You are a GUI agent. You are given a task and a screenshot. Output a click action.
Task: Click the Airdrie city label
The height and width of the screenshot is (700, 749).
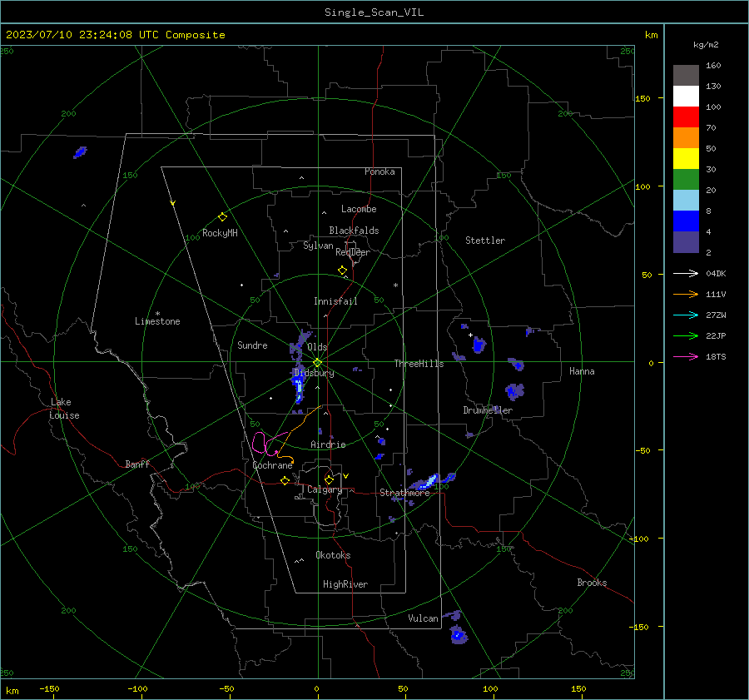(x=328, y=444)
